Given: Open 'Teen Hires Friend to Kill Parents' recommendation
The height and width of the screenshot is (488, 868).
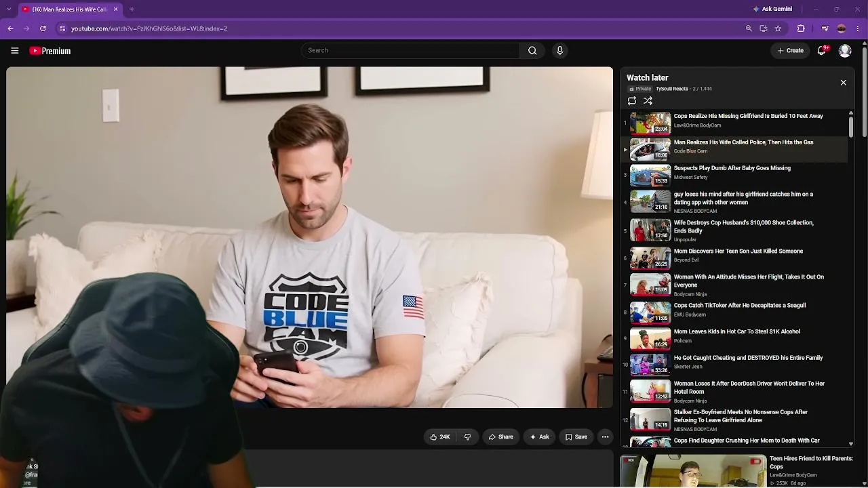Looking at the screenshot, I should click(x=811, y=462).
